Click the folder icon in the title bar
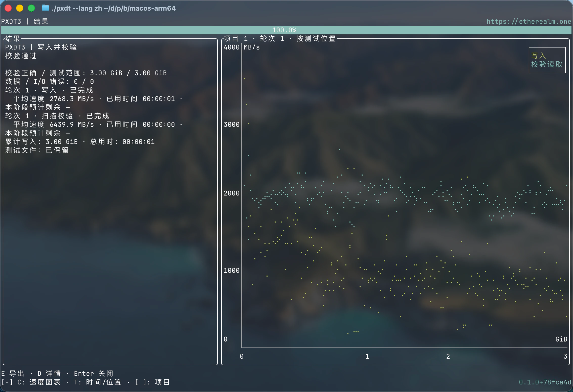The image size is (573, 392). point(46,8)
